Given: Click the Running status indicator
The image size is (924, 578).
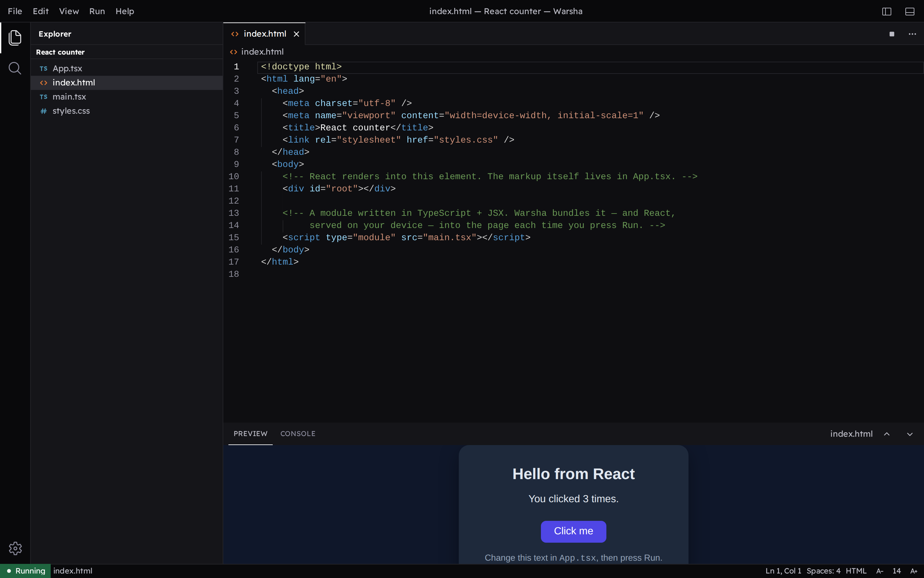Looking at the screenshot, I should [x=26, y=571].
